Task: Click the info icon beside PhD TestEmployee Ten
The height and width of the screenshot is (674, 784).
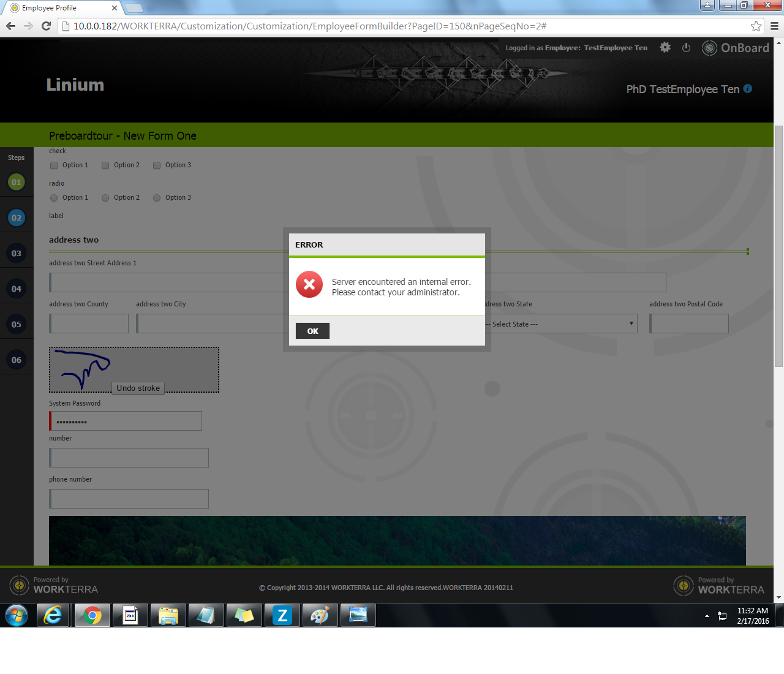Action: click(747, 89)
